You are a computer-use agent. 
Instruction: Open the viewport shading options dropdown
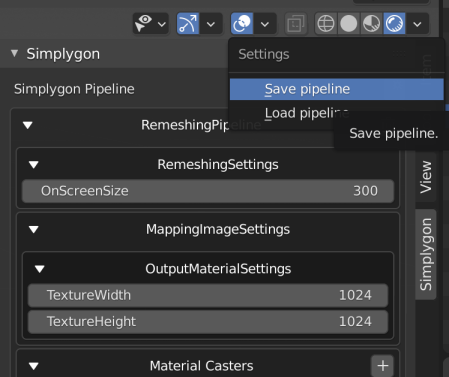point(417,24)
